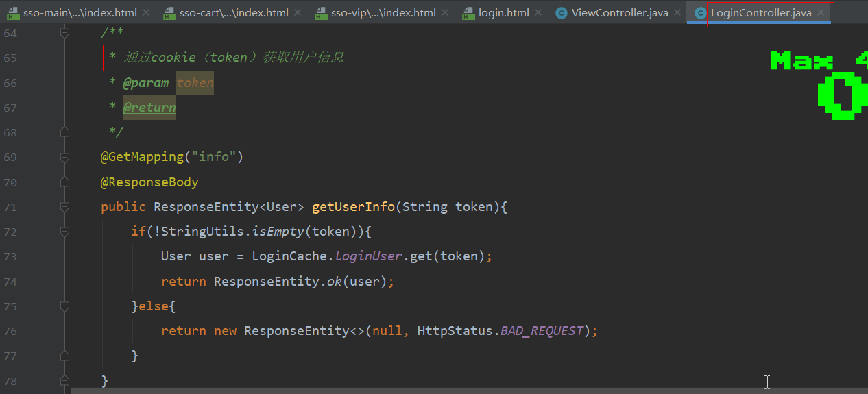Click the horizontal scrollbar below the editor
Image resolution: width=868 pixels, height=394 pixels.
(x=411, y=391)
